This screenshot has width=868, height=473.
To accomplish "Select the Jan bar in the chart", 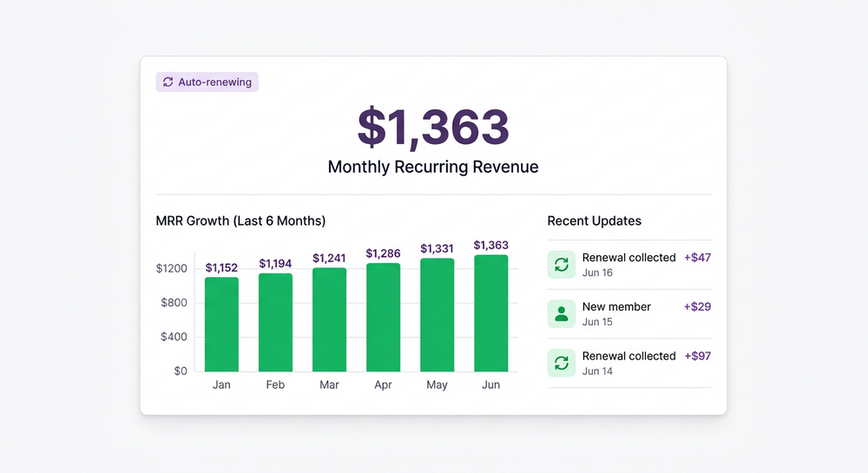I will [221, 325].
